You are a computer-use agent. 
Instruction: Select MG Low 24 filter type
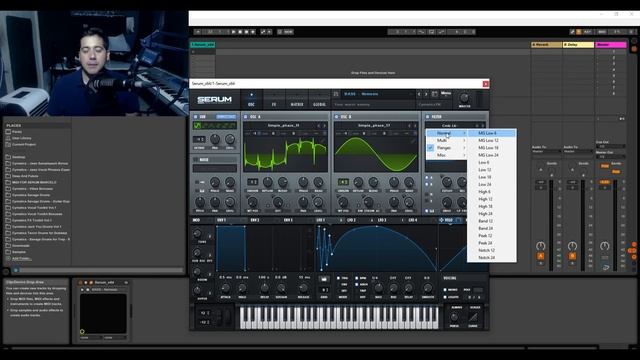coord(491,155)
